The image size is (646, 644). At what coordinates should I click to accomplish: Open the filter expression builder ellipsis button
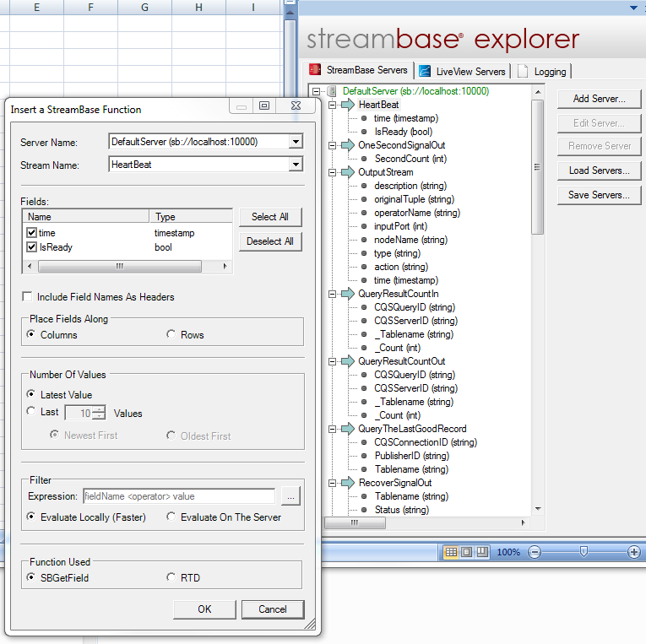coord(290,496)
